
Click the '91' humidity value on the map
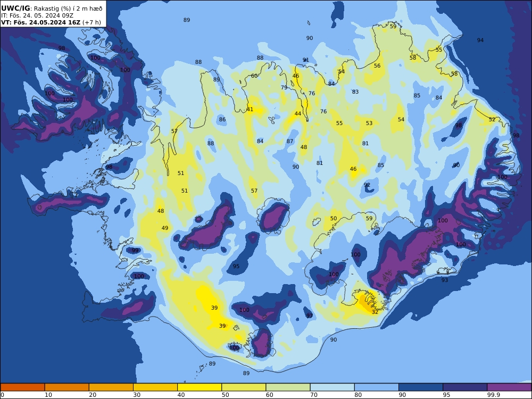coord(306,60)
